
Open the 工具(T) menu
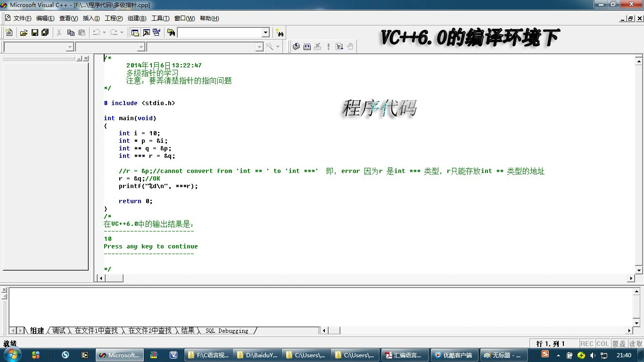(x=160, y=18)
